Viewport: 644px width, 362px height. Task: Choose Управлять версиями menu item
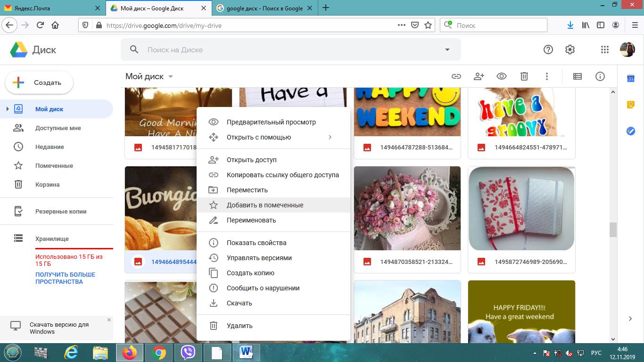tap(273, 258)
